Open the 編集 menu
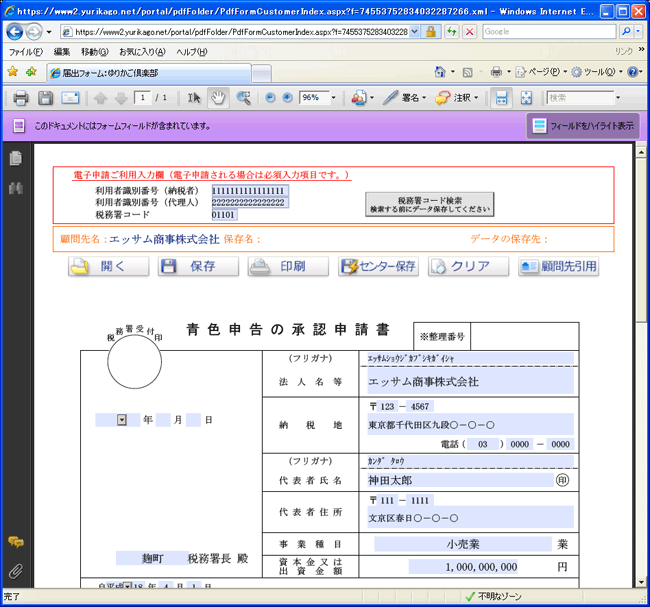650x607 pixels. (62, 52)
